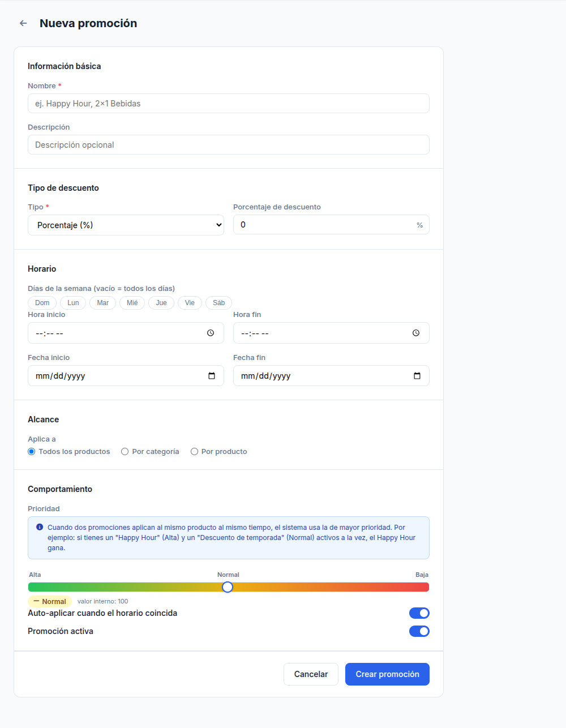
Task: Open the time picker clock in Hora inicio
Action: pos(211,333)
